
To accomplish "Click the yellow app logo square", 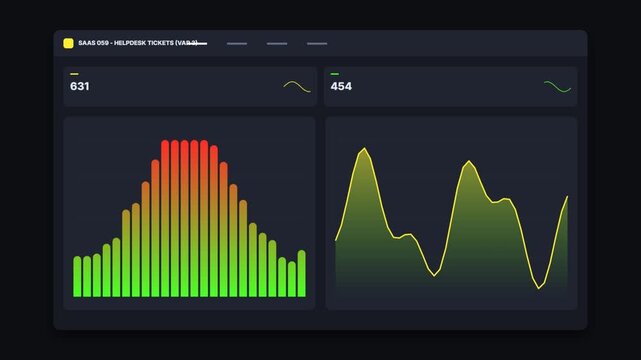I will (68, 43).
